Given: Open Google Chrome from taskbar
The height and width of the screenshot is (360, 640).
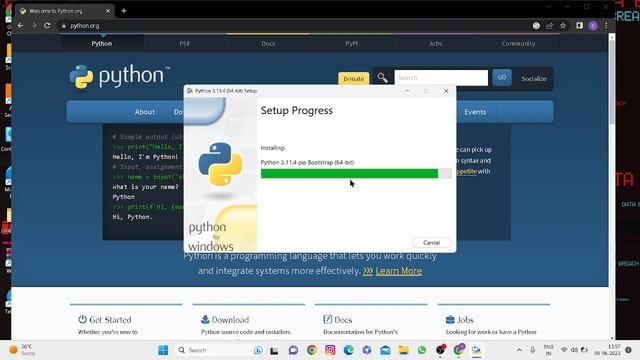Looking at the screenshot, I should tap(312, 350).
